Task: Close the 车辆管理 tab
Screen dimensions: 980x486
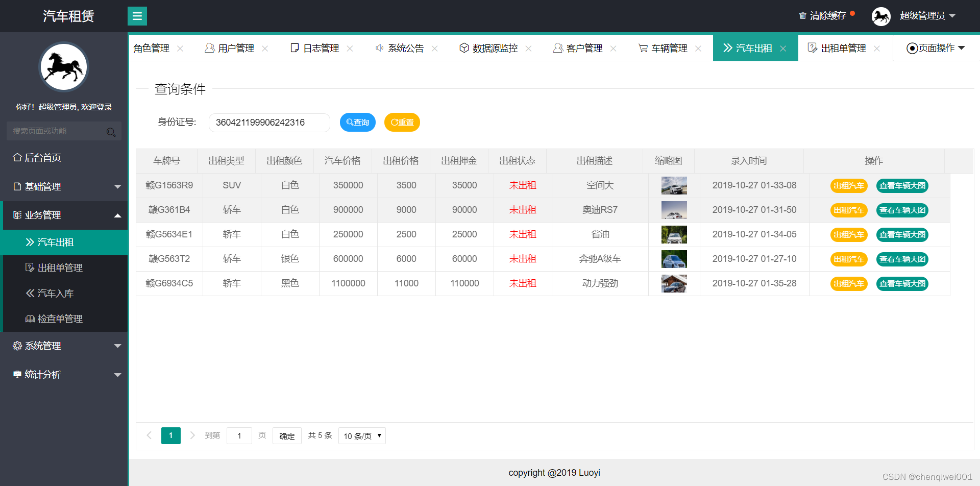Action: coord(698,48)
